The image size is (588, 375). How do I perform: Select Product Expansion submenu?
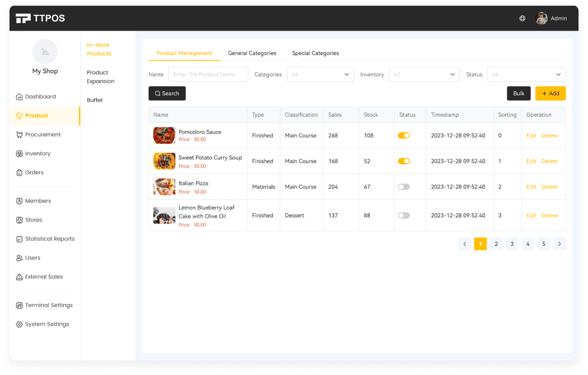coord(101,77)
